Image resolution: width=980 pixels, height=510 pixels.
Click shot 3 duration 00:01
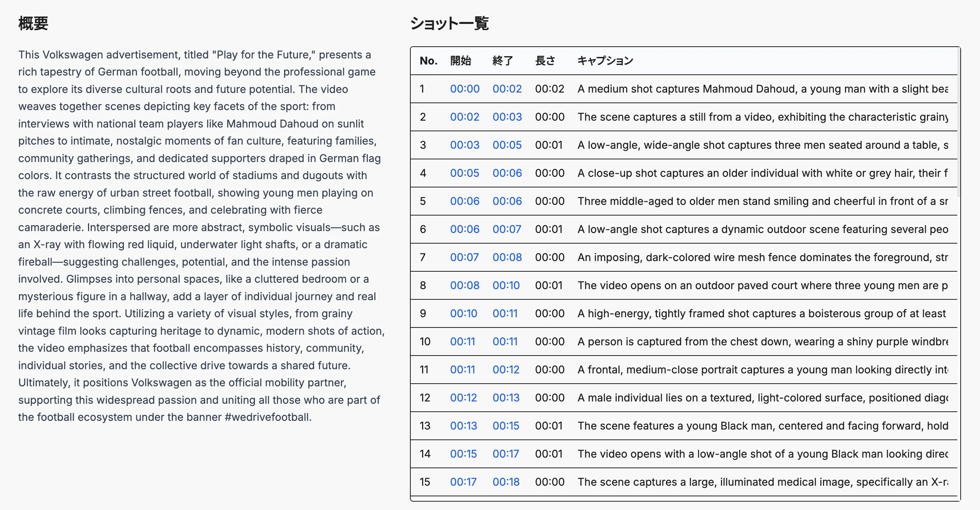549,145
